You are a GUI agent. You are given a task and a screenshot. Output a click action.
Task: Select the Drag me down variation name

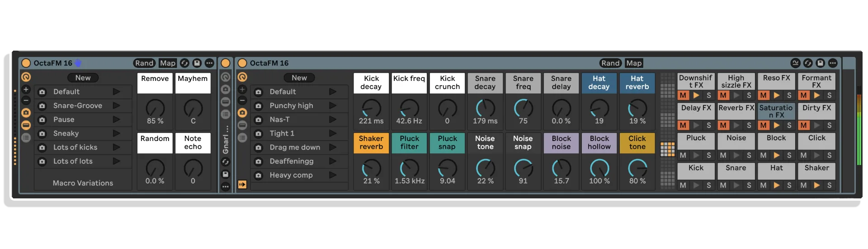coord(295,147)
